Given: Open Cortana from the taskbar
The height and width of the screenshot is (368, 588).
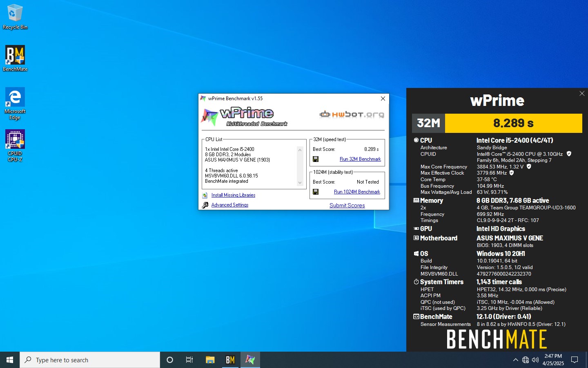Looking at the screenshot, I should coord(170,360).
